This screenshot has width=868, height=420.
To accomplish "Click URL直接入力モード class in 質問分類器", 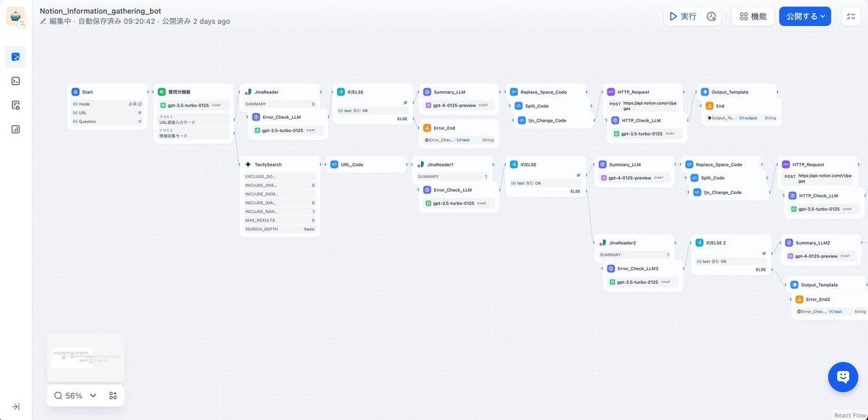I will pyautogui.click(x=194, y=120).
